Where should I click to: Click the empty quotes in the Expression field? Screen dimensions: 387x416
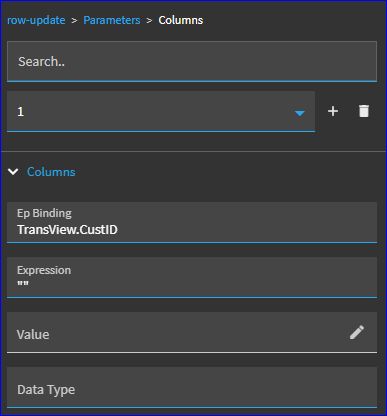point(23,284)
